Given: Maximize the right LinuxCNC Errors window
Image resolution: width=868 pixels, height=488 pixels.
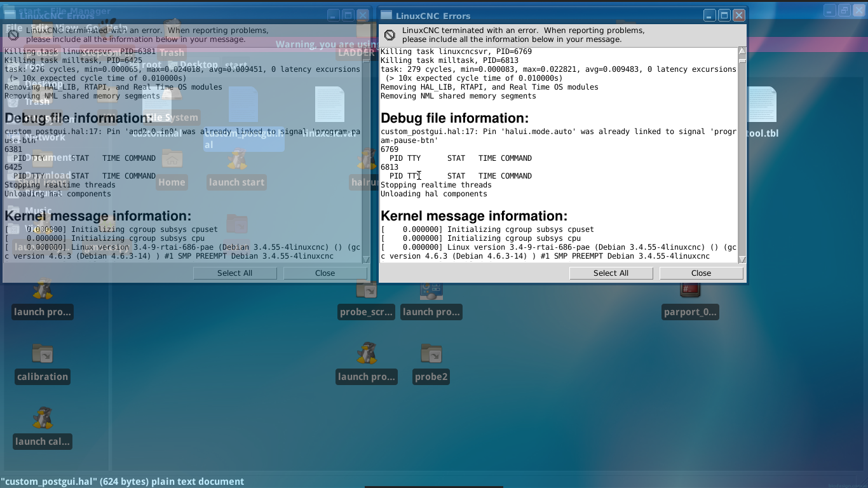Looking at the screenshot, I should click(x=724, y=15).
